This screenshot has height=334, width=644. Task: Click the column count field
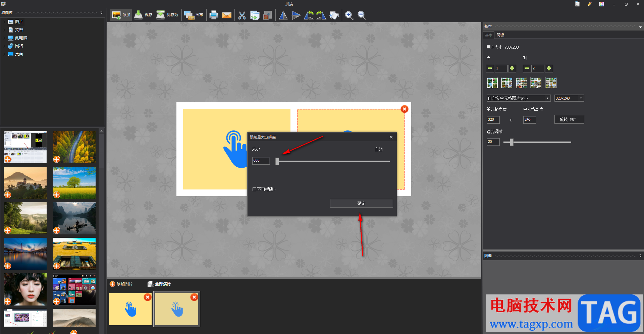pyautogui.click(x=538, y=68)
